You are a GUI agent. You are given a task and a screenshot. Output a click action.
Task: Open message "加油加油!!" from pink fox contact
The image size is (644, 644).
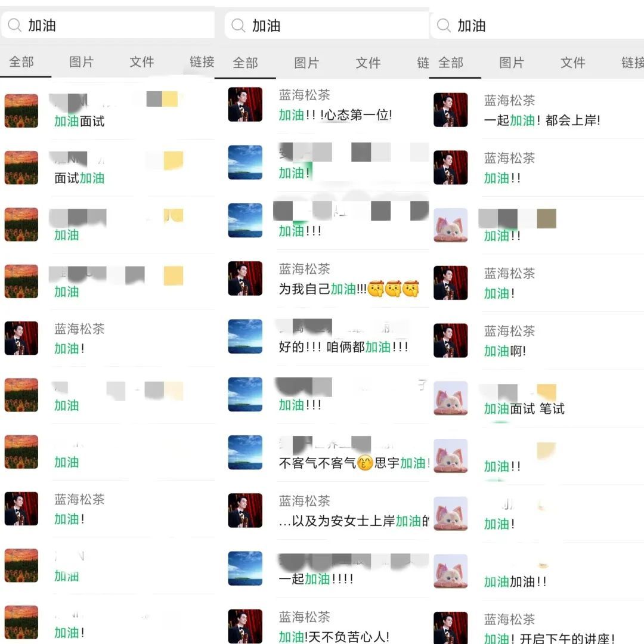coord(537,572)
